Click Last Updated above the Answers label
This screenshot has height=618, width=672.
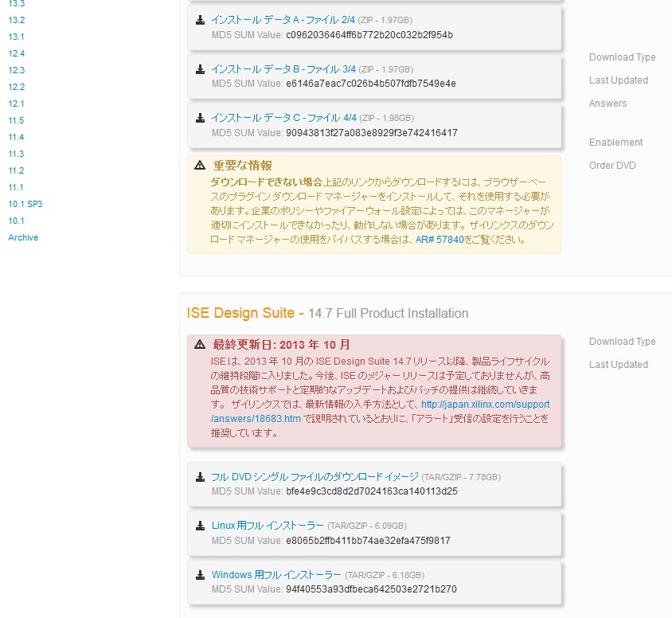(619, 80)
